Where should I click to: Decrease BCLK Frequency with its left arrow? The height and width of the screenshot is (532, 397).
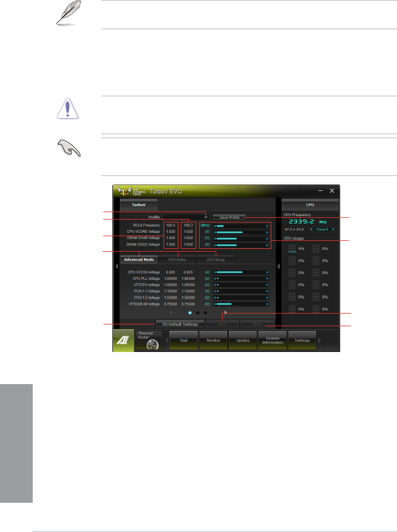point(215,226)
